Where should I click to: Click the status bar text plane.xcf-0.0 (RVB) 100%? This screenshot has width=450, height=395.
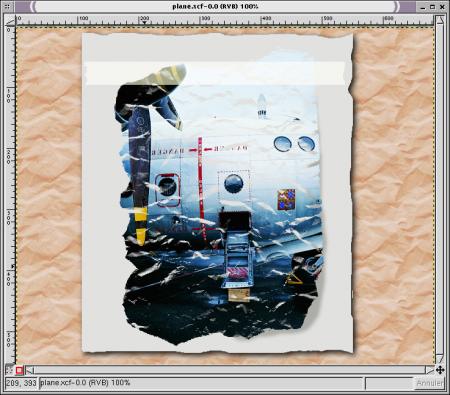(x=85, y=383)
